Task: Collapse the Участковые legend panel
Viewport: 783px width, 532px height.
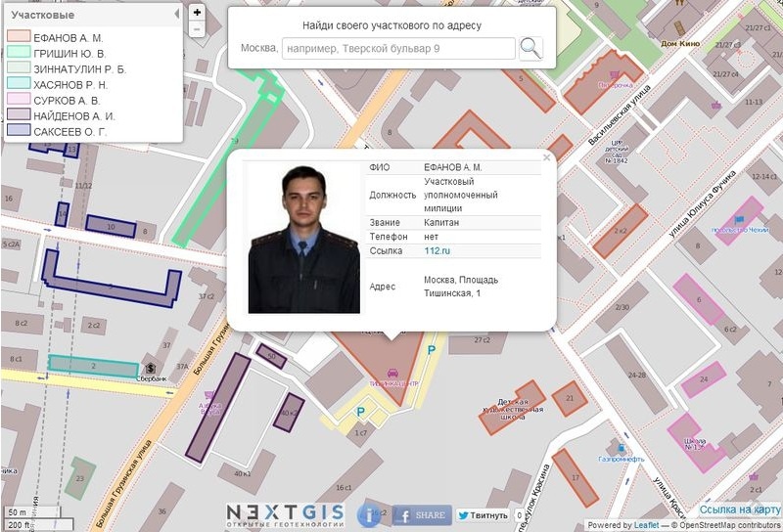Action: tap(176, 14)
